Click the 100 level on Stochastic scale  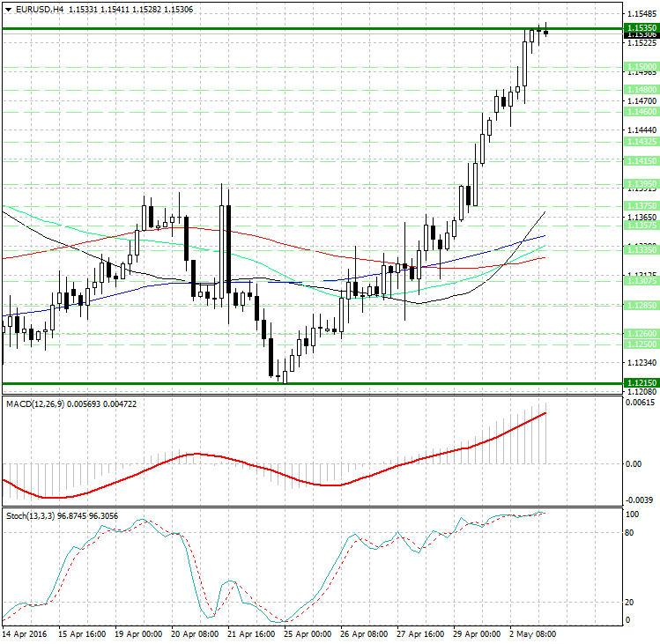[633, 514]
